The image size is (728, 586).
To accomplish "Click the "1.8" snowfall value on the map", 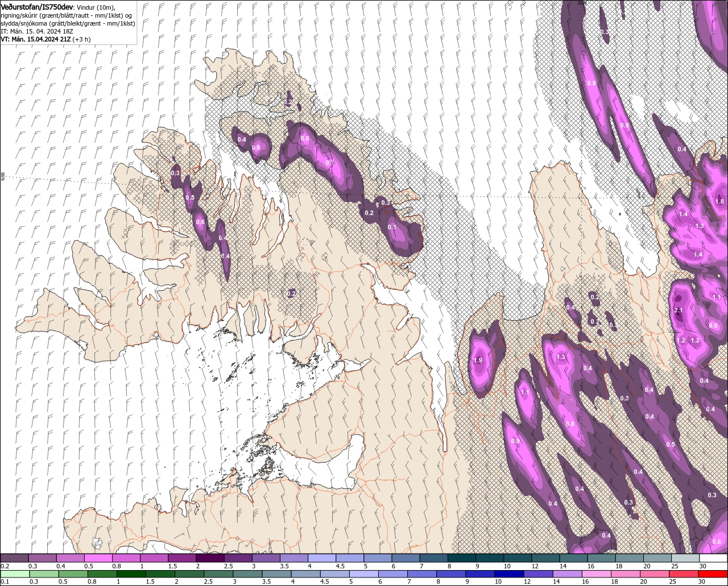I will pos(719,201).
